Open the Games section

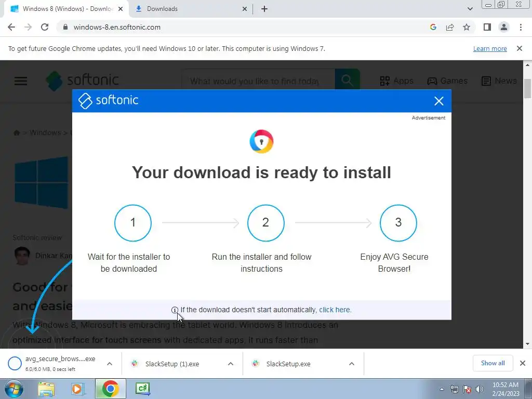click(x=447, y=81)
